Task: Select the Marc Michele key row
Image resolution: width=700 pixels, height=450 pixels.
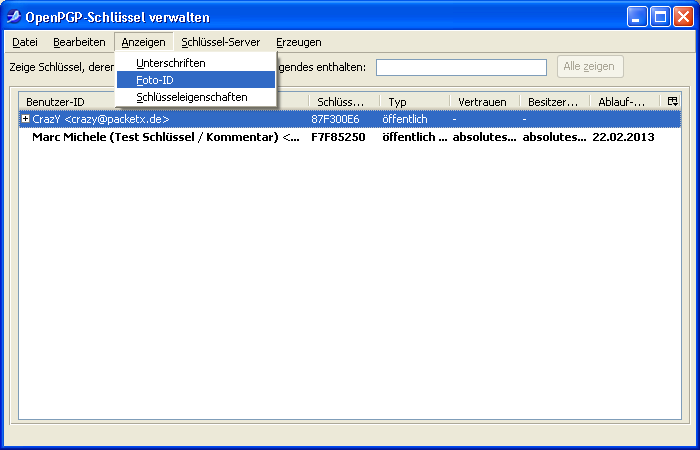Action: (350, 137)
